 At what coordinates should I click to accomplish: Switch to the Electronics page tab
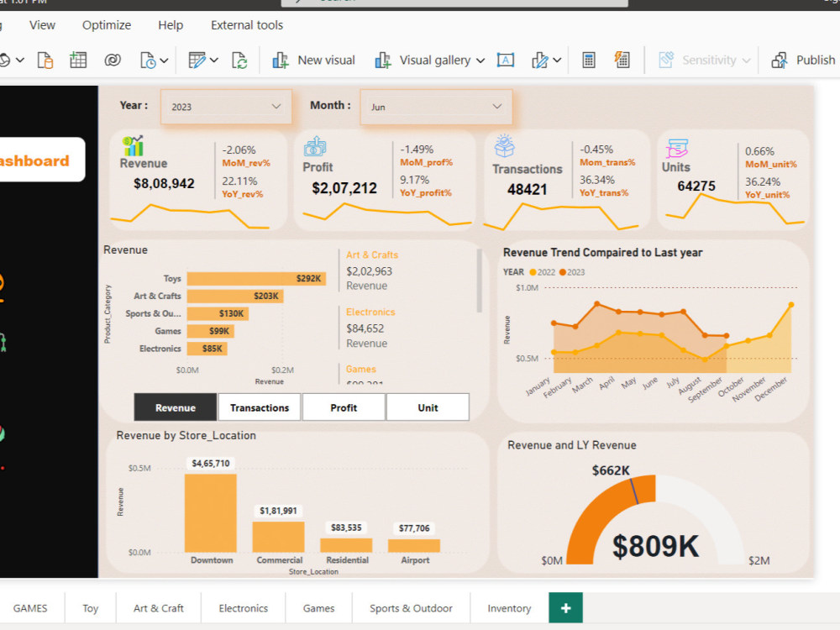(244, 608)
